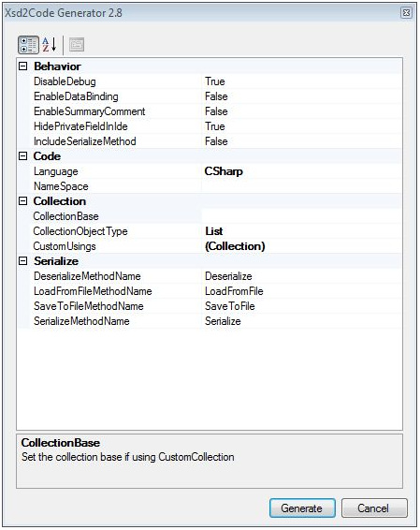
Task: Select the CollectionBase property name
Action: pyautogui.click(x=65, y=216)
